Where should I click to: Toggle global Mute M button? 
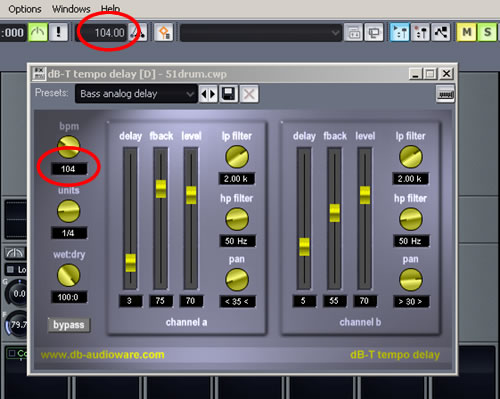(467, 32)
